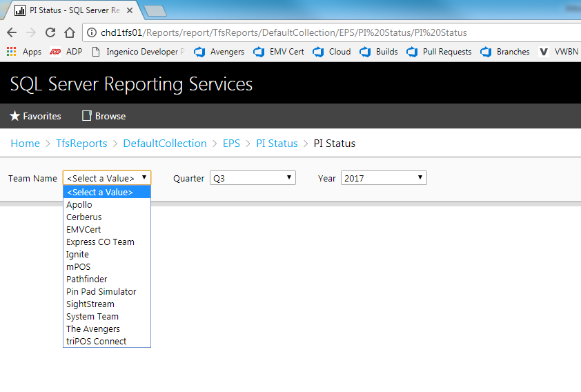Open Favorites in the SSRS toolbar
This screenshot has height=392, width=581.
click(x=35, y=116)
